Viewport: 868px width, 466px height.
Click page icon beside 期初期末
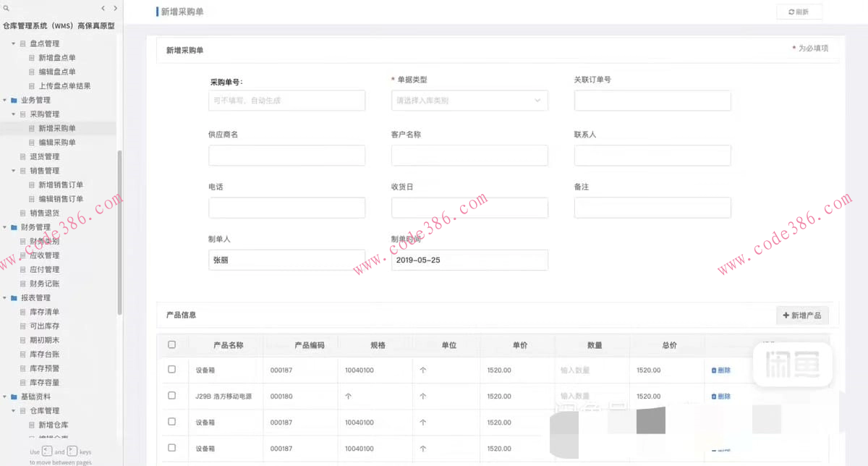(23, 340)
